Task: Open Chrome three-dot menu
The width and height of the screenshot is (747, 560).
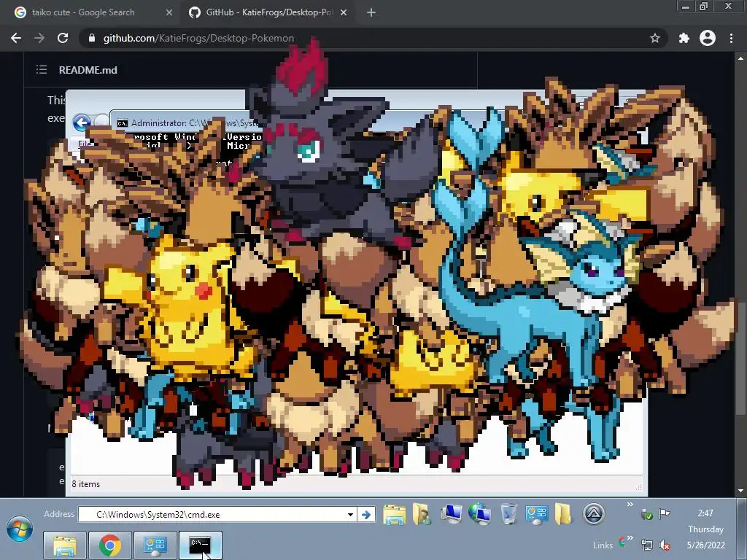Action: pos(731,38)
